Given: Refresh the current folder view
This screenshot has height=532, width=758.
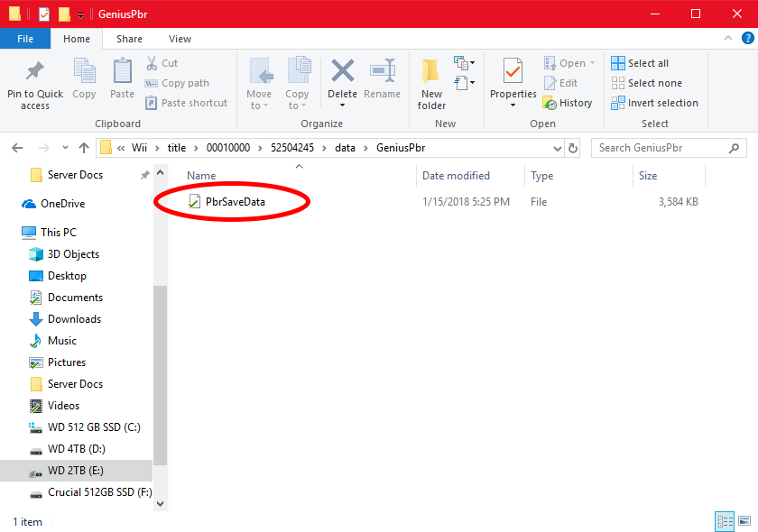Looking at the screenshot, I should (x=573, y=148).
